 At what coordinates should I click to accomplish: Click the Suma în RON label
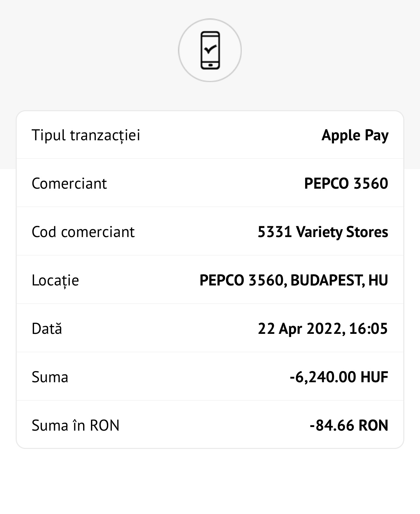[76, 425]
